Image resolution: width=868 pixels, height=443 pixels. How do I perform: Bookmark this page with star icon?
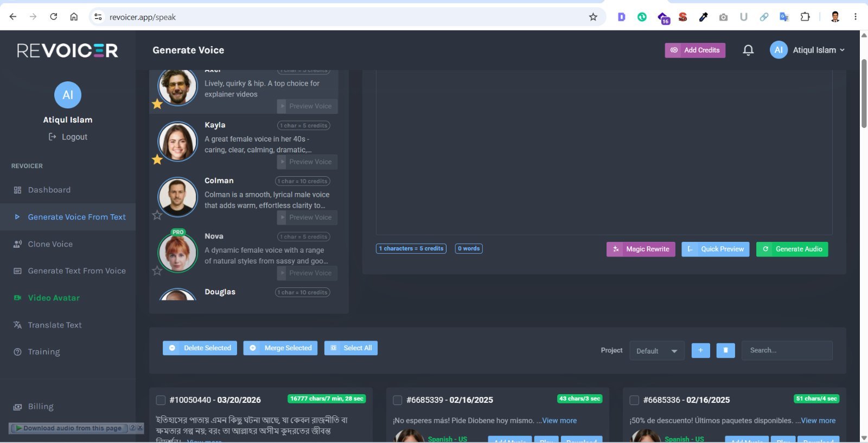pyautogui.click(x=593, y=17)
